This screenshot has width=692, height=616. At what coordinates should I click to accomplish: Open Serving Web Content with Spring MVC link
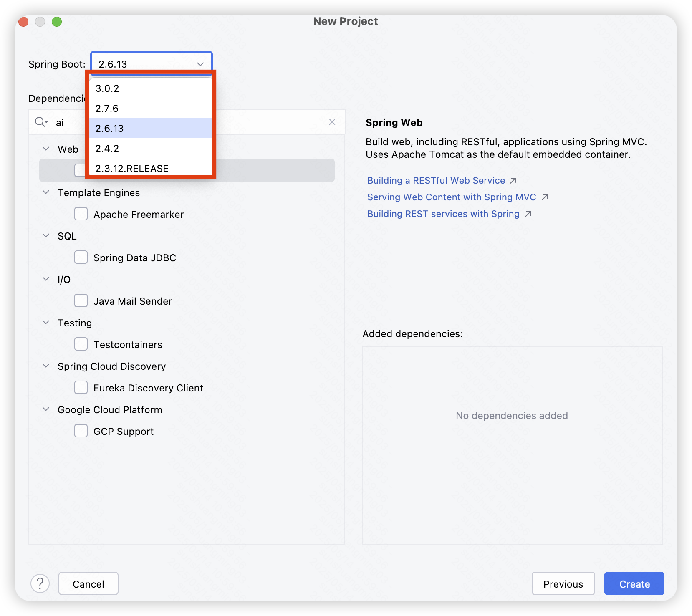point(452,197)
